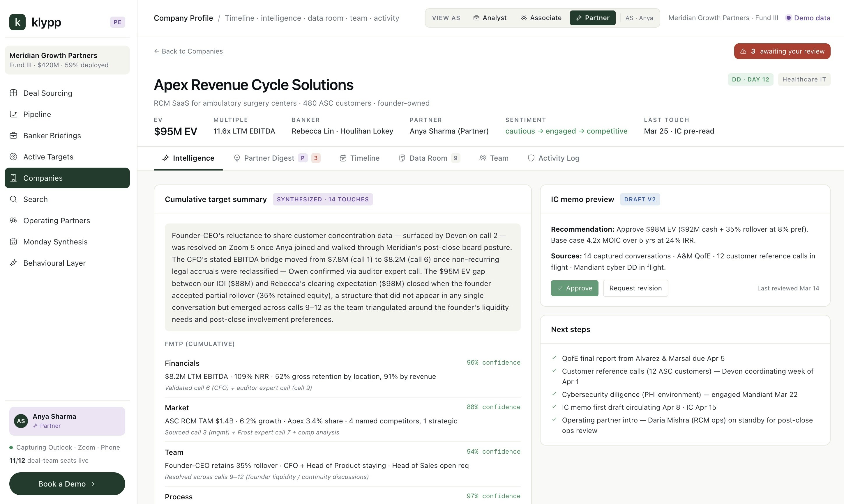Click the Partner Digest lightbulb icon
The image size is (844, 504).
[x=237, y=158]
